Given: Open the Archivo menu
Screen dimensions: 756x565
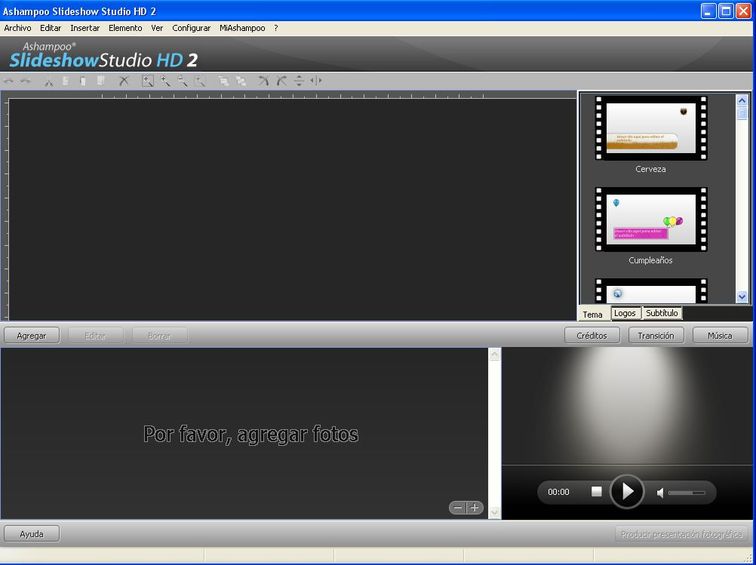Looking at the screenshot, I should coord(18,28).
